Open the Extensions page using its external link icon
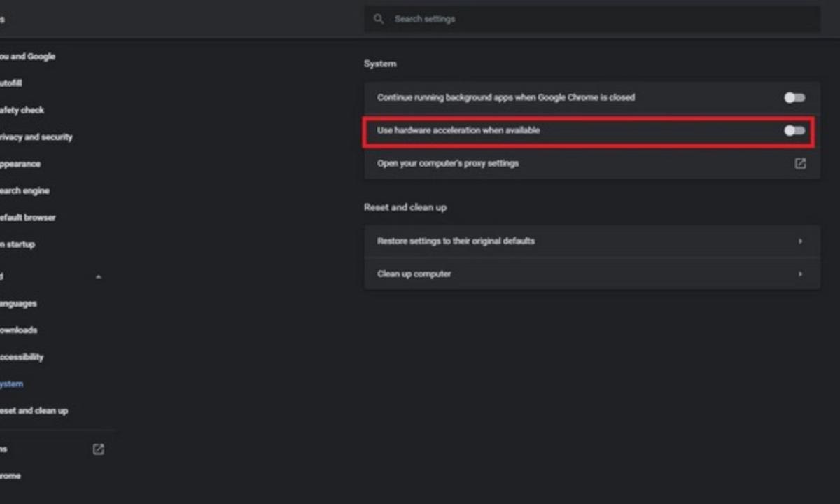The height and width of the screenshot is (504, 840). 99,449
